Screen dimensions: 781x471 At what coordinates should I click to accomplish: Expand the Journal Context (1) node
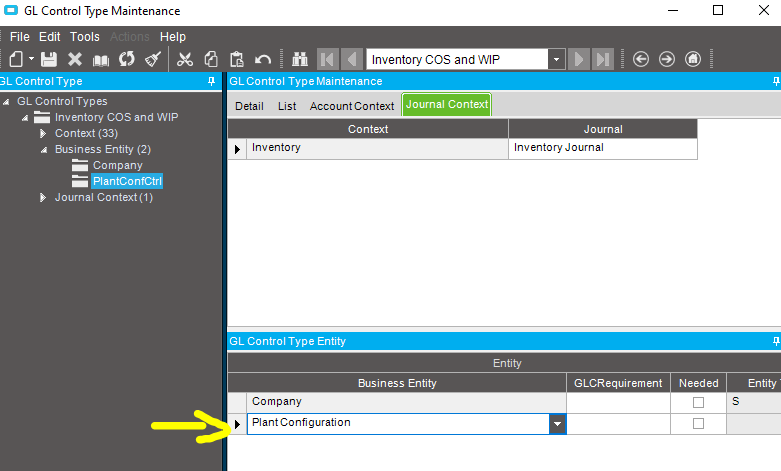click(x=43, y=198)
